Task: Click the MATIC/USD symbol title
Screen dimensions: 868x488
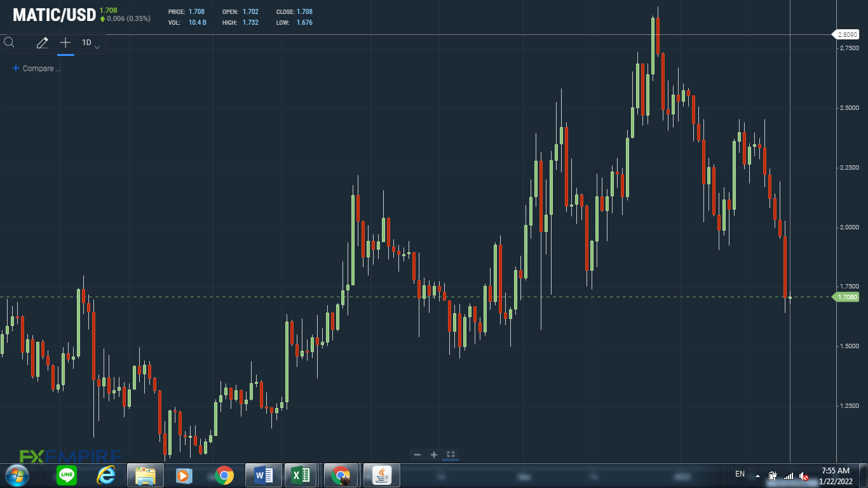Action: (54, 15)
